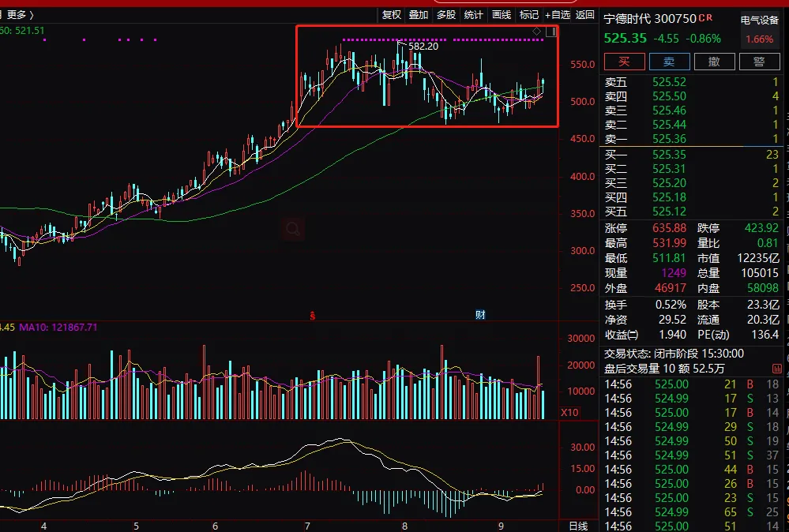Click the 财 financial marker below chart

(x=479, y=315)
